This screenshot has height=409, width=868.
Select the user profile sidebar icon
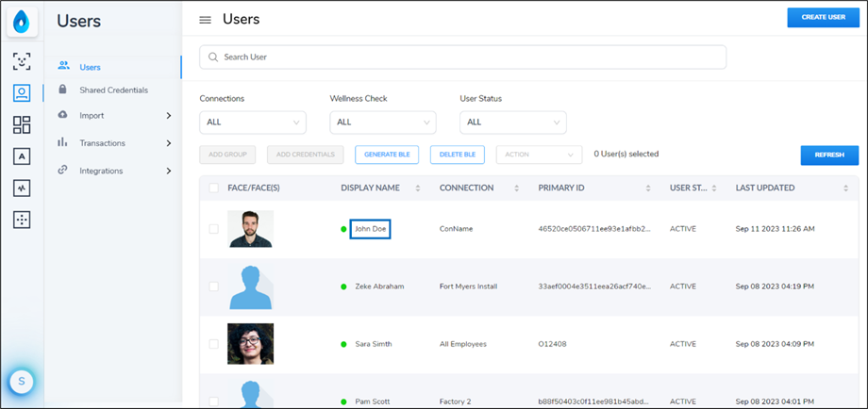pyautogui.click(x=22, y=93)
